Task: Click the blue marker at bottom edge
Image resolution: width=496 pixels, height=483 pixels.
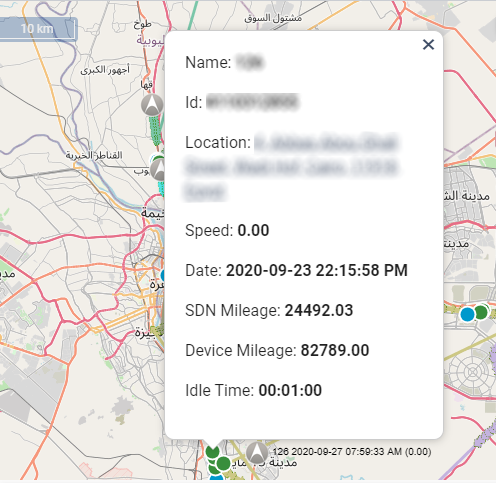Action: click(216, 479)
